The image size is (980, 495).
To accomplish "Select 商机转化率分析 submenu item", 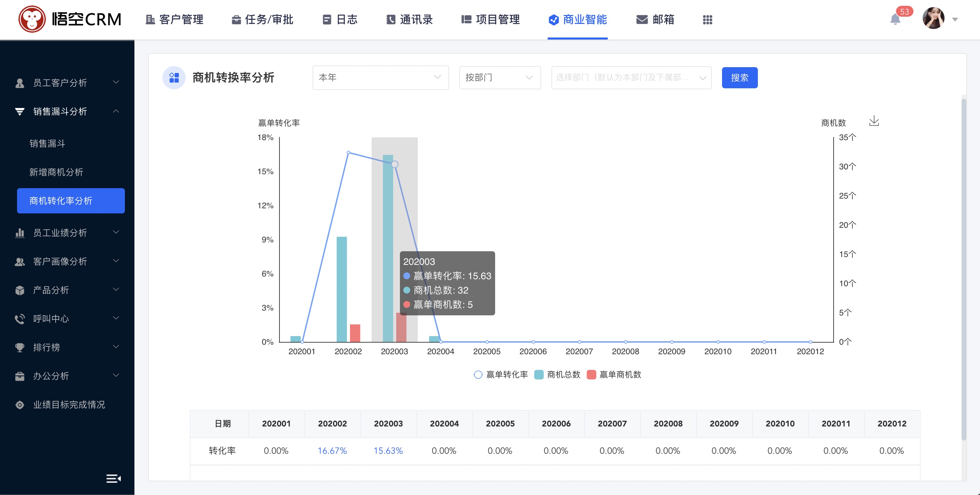I will point(71,200).
